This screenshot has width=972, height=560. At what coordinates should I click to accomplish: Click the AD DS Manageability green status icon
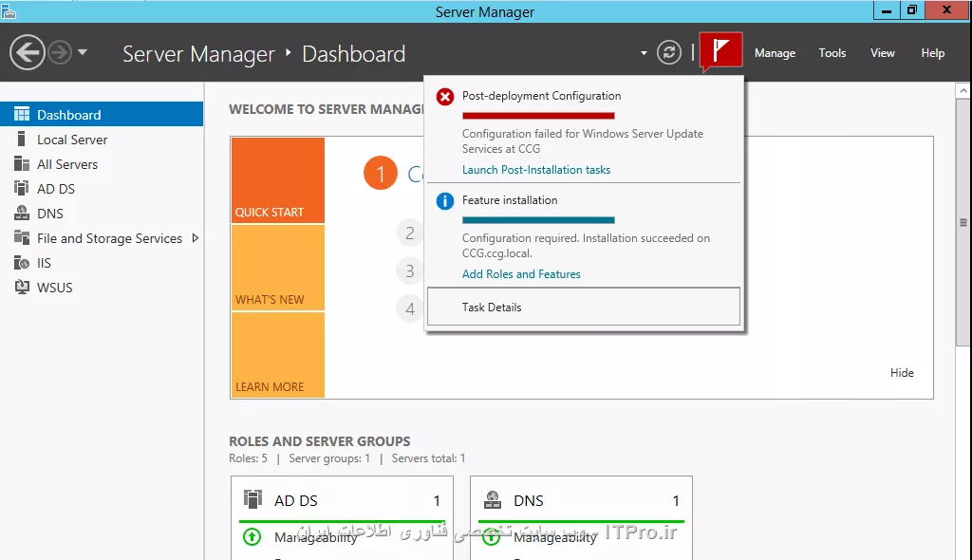[x=252, y=536]
